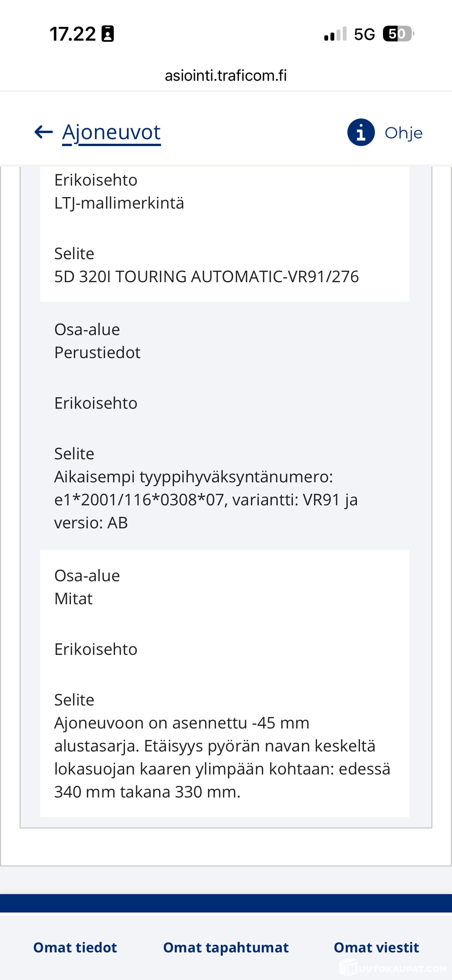Tap the ID card icon beside the clock

[108, 34]
